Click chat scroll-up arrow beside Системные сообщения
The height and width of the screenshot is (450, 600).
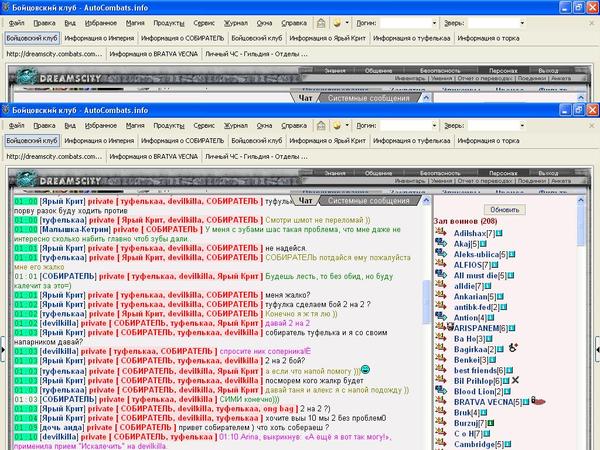[x=426, y=201]
